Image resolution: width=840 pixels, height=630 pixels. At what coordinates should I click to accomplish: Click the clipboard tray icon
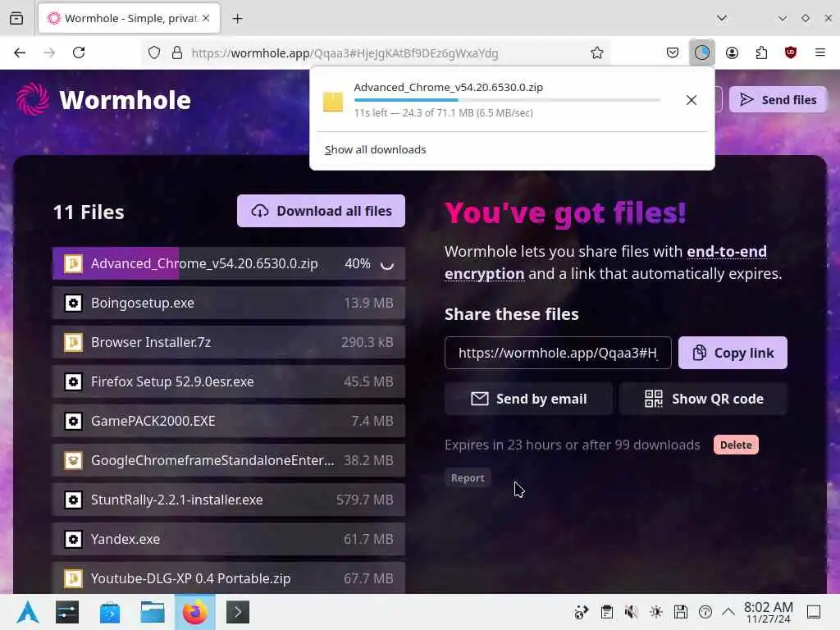pos(606,612)
